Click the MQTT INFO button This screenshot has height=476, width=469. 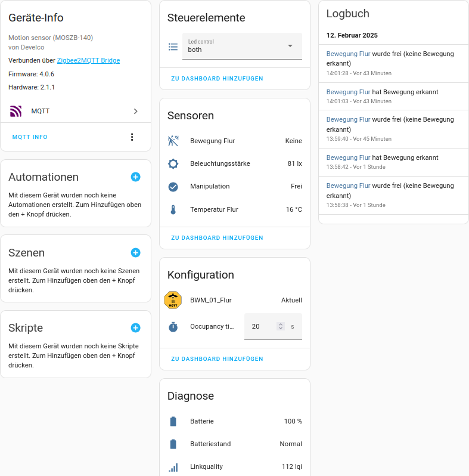pyautogui.click(x=30, y=137)
